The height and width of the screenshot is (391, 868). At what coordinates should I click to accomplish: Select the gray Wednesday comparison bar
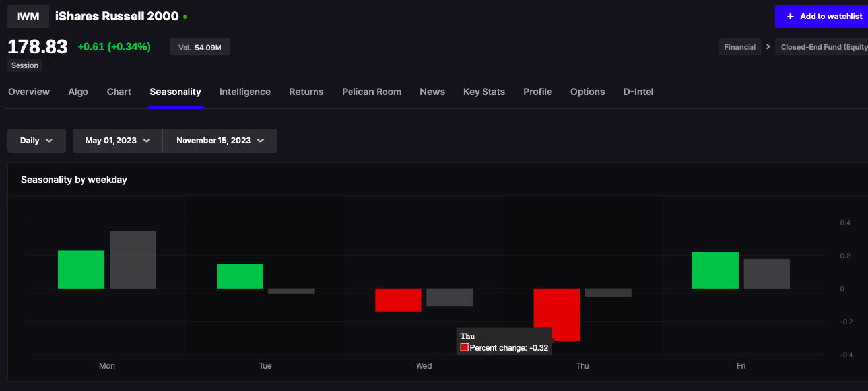450,297
